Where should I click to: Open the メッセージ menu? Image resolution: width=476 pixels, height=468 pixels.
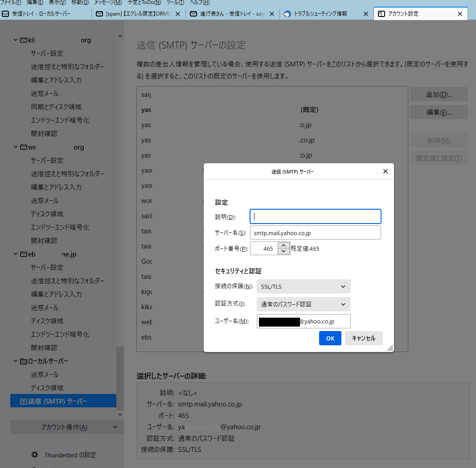pyautogui.click(x=108, y=2)
